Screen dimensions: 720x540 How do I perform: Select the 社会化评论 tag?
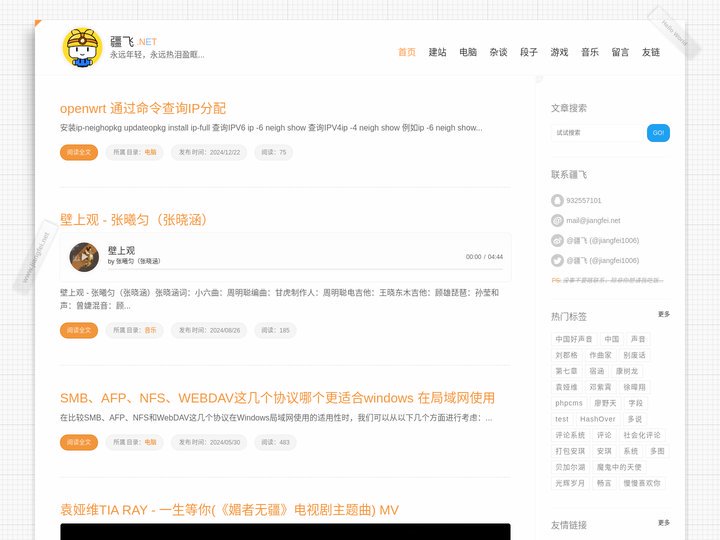click(642, 435)
